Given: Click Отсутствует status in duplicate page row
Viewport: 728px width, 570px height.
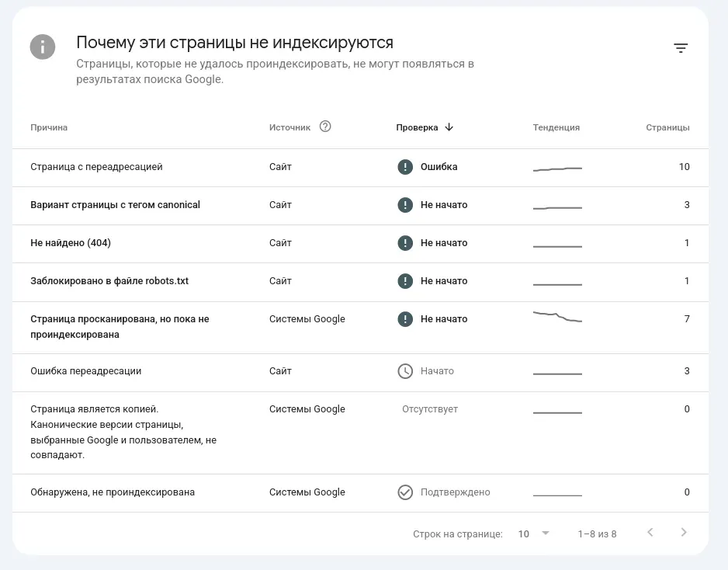Looking at the screenshot, I should click(430, 409).
